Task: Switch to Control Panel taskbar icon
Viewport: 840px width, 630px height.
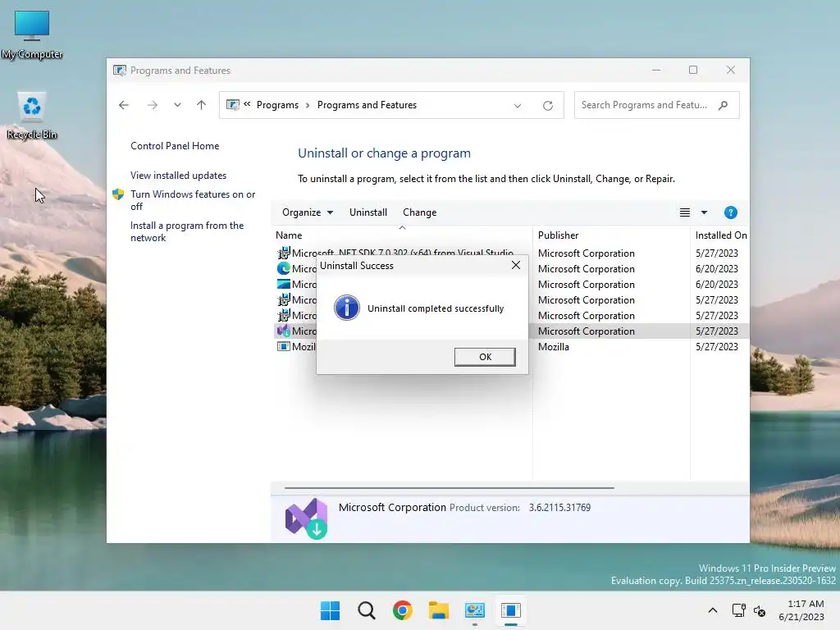Action: point(475,610)
